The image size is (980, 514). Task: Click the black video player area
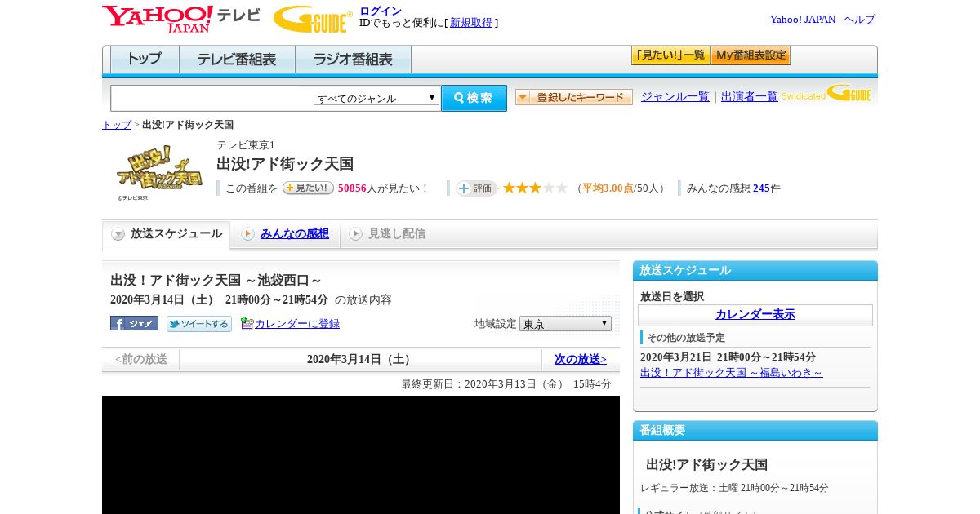point(361,454)
